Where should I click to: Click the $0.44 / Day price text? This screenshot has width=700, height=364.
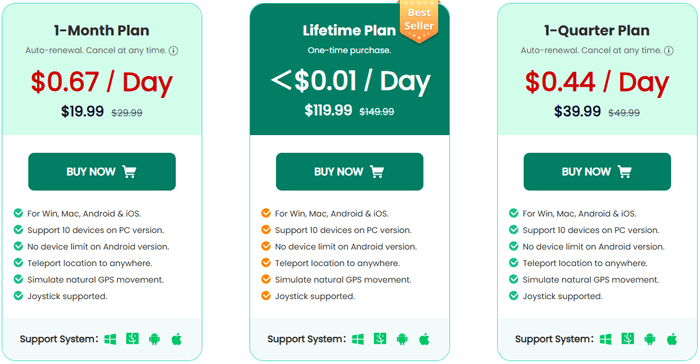tap(597, 83)
